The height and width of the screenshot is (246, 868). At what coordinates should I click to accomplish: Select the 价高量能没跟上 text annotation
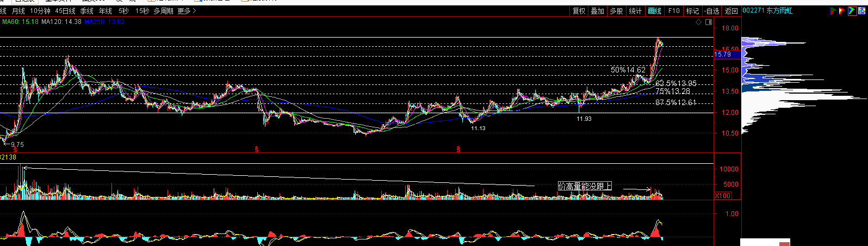click(585, 186)
